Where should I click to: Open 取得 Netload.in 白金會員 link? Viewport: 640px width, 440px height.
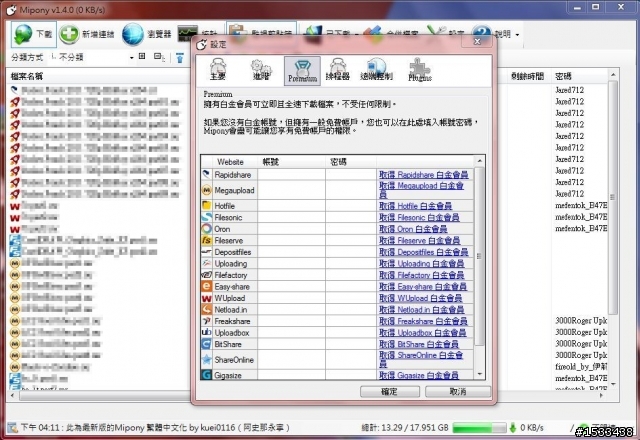click(x=422, y=309)
